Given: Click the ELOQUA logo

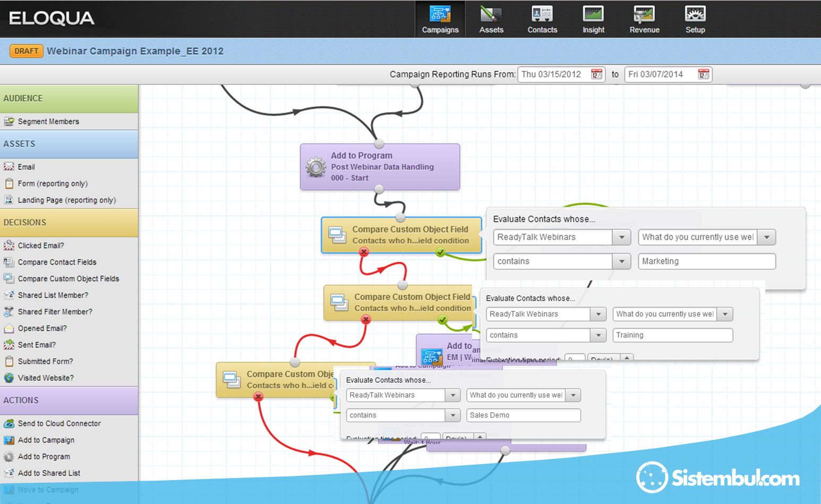Looking at the screenshot, I should [x=52, y=19].
